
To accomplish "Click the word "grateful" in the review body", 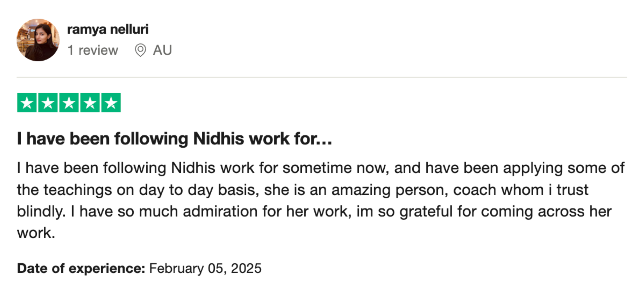I will [x=426, y=211].
